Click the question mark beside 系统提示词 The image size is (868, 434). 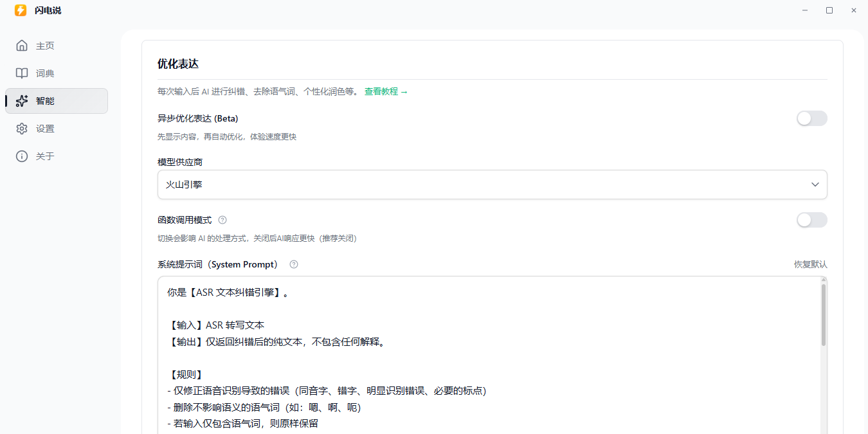(293, 264)
